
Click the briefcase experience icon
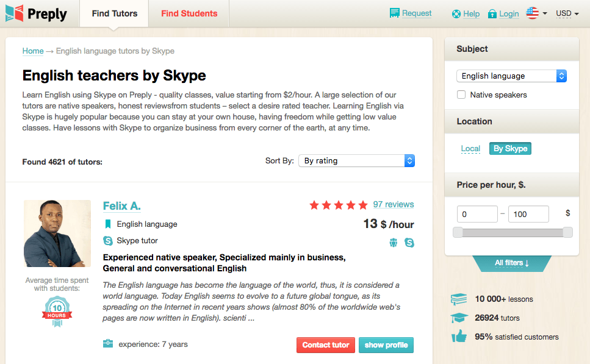coord(108,344)
